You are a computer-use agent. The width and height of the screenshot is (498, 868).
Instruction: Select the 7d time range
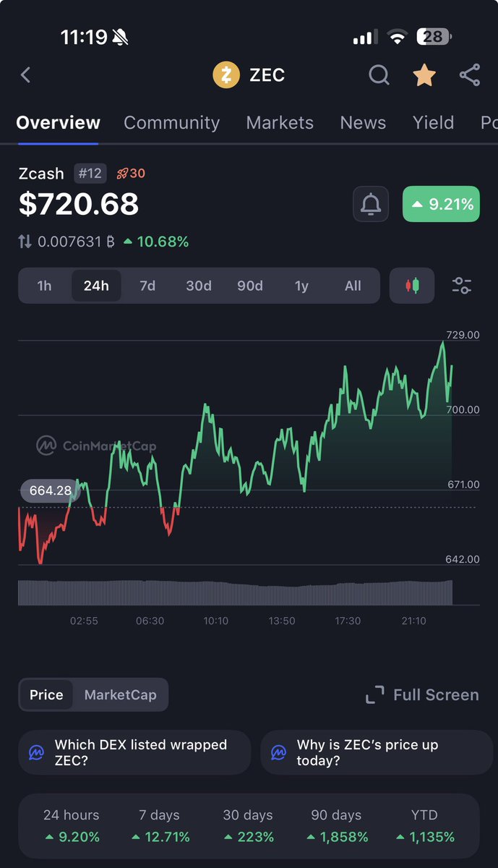click(147, 286)
